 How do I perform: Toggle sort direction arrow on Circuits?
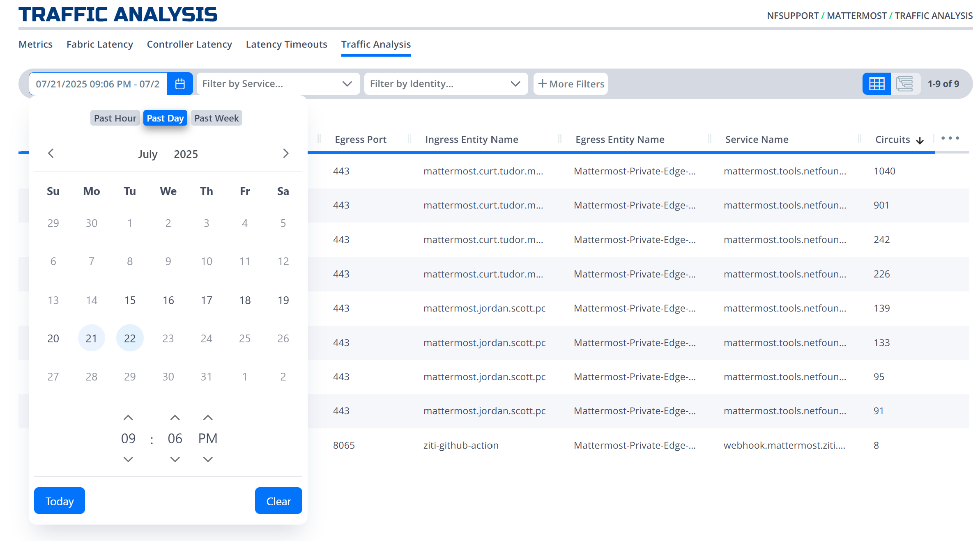[920, 140]
